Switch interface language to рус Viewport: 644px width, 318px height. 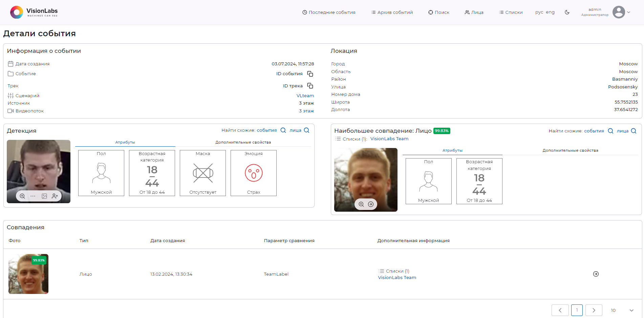tap(539, 12)
